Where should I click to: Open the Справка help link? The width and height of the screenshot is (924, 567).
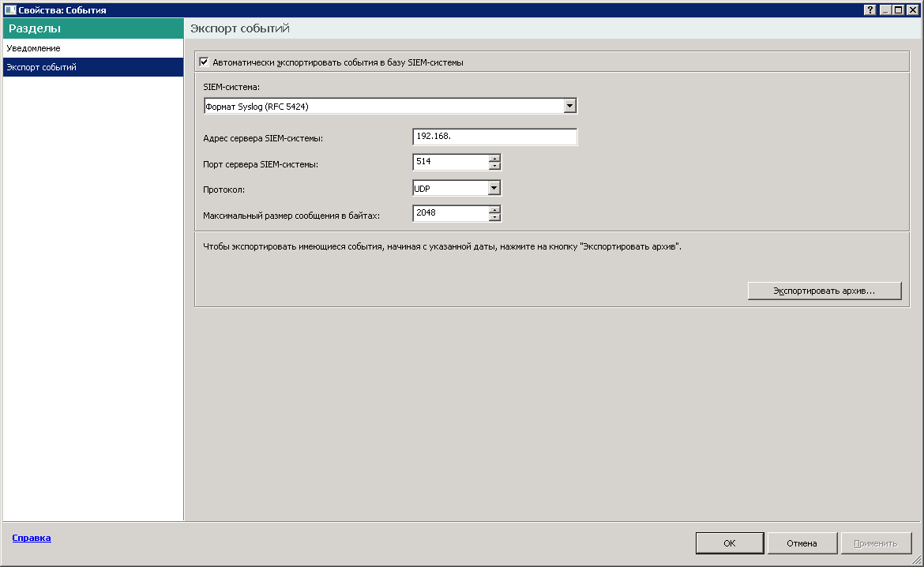(x=32, y=538)
